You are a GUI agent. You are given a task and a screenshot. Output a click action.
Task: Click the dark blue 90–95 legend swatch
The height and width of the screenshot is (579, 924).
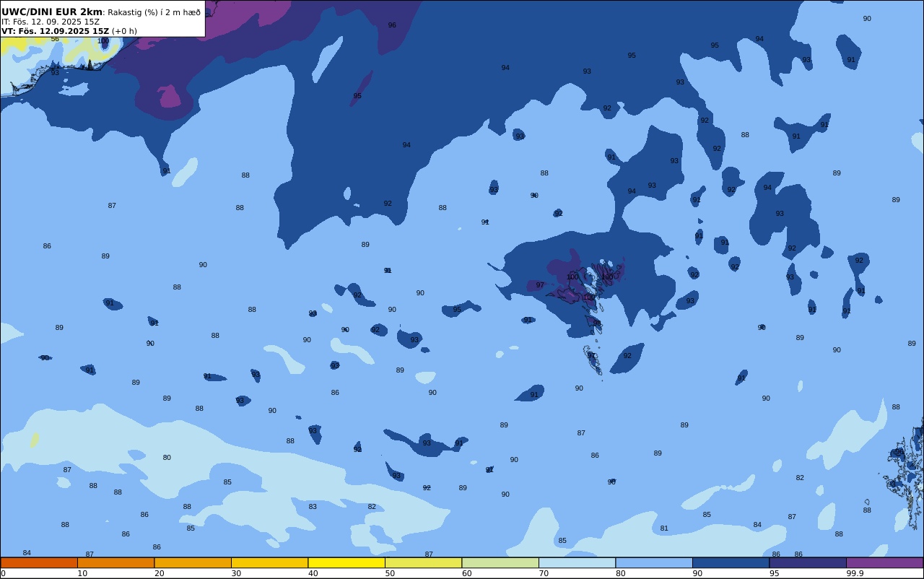coord(731,562)
